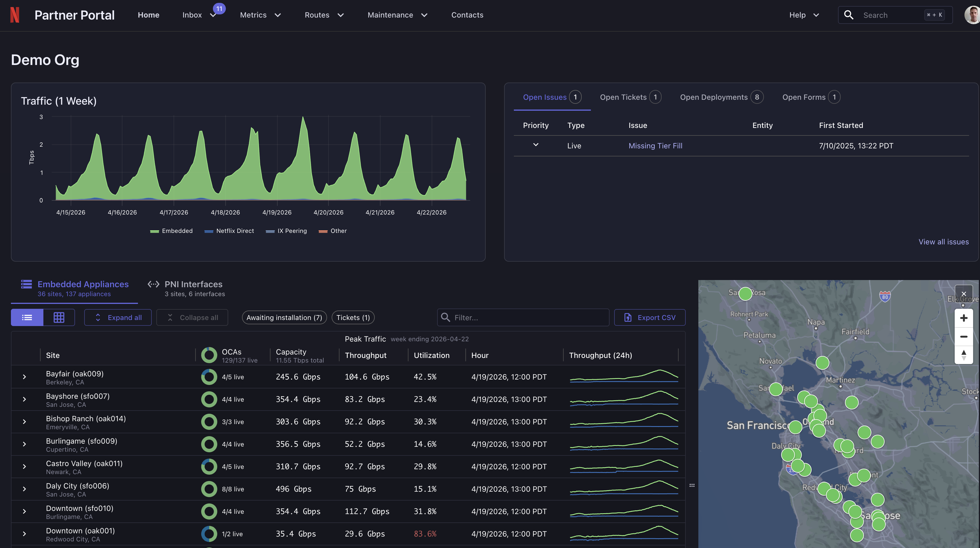Click the Santa Rosa map marker
This screenshot has height=548, width=980.
point(745,294)
